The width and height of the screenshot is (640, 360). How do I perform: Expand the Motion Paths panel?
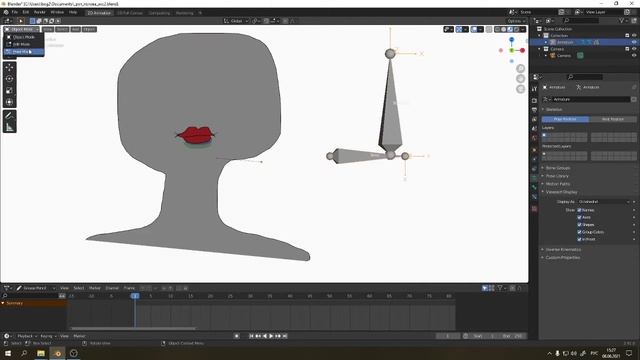[x=558, y=184]
